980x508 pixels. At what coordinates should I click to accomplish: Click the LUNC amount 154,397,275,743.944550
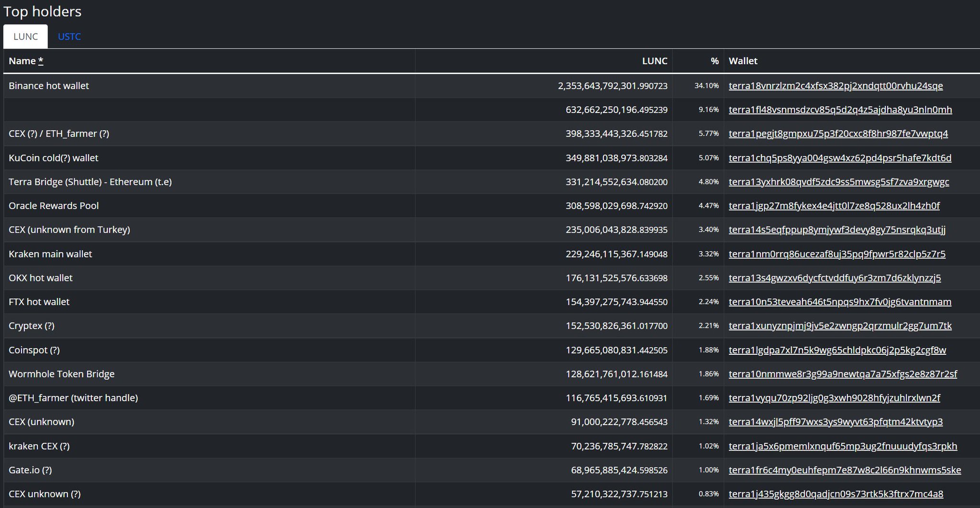coord(616,302)
